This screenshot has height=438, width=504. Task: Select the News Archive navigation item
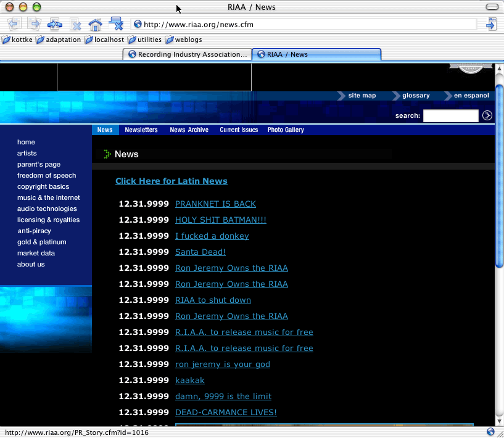tap(189, 130)
